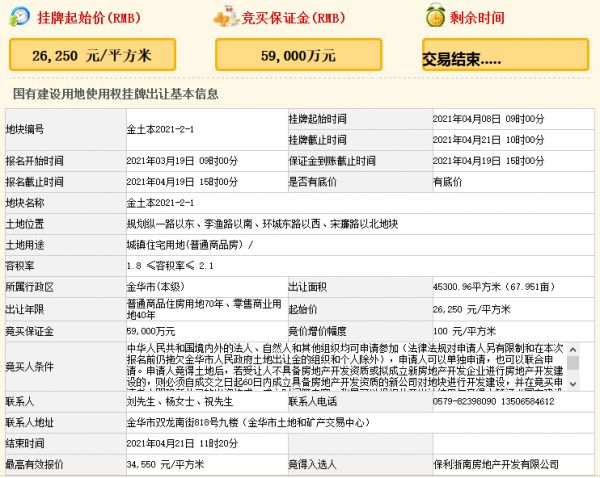Click the address 金华市双龙南街818号九楼

coord(183,423)
